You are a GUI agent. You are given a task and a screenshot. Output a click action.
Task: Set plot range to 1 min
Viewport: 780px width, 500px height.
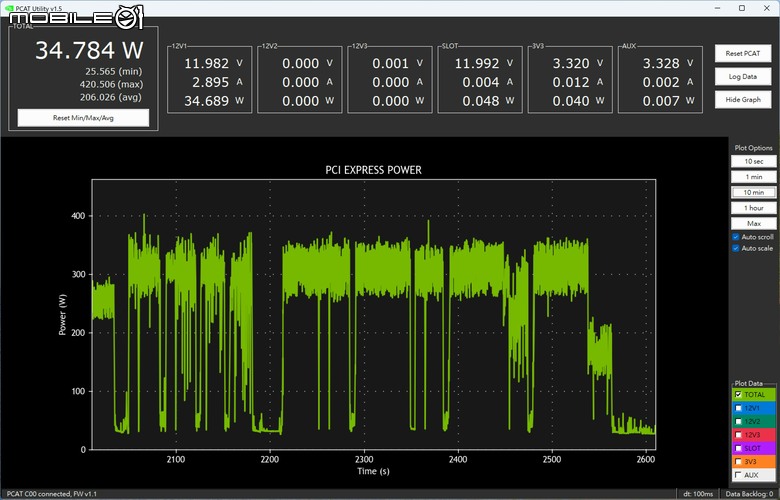pos(753,177)
